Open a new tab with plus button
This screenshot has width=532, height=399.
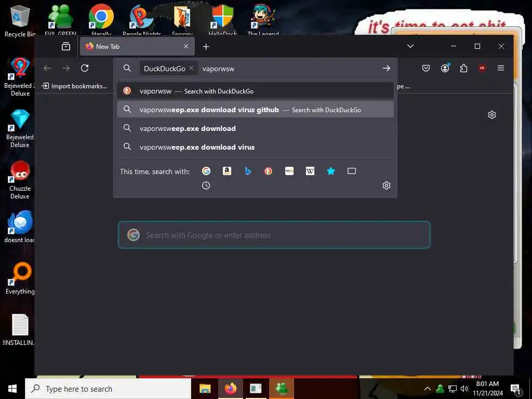(x=206, y=46)
